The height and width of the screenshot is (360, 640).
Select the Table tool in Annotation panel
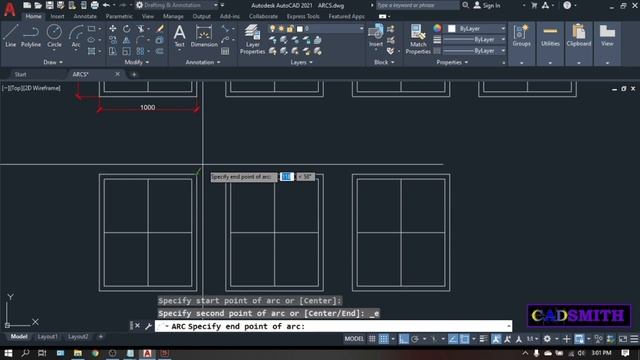[225, 51]
